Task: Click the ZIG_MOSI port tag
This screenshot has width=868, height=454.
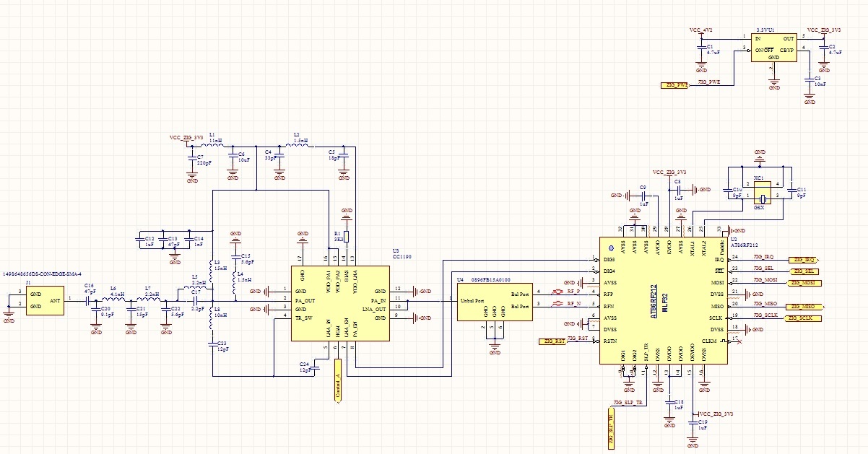Action: point(805,283)
